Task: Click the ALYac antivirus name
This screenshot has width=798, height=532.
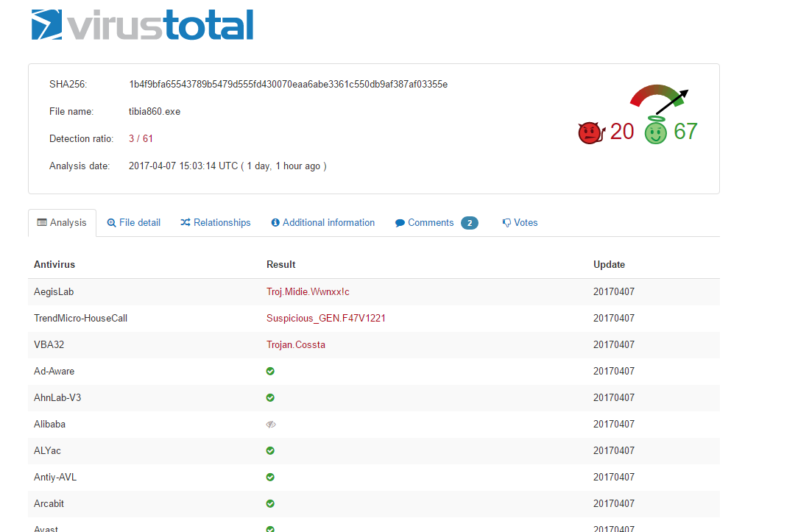Action: 47,450
